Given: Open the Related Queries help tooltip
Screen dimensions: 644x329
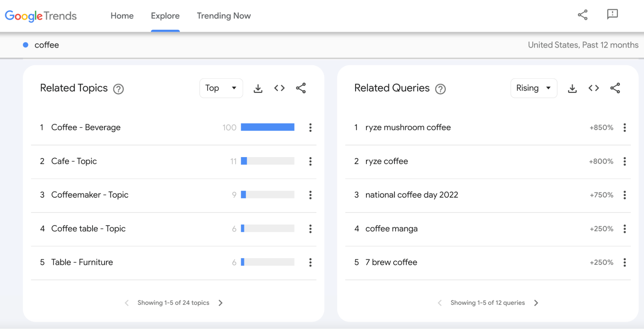Looking at the screenshot, I should (x=441, y=89).
